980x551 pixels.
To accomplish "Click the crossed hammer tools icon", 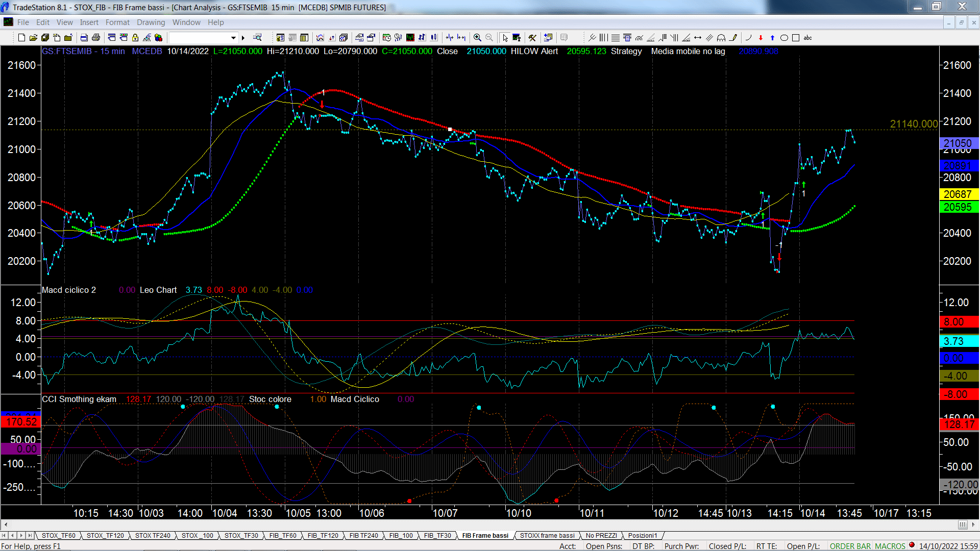I will [532, 38].
